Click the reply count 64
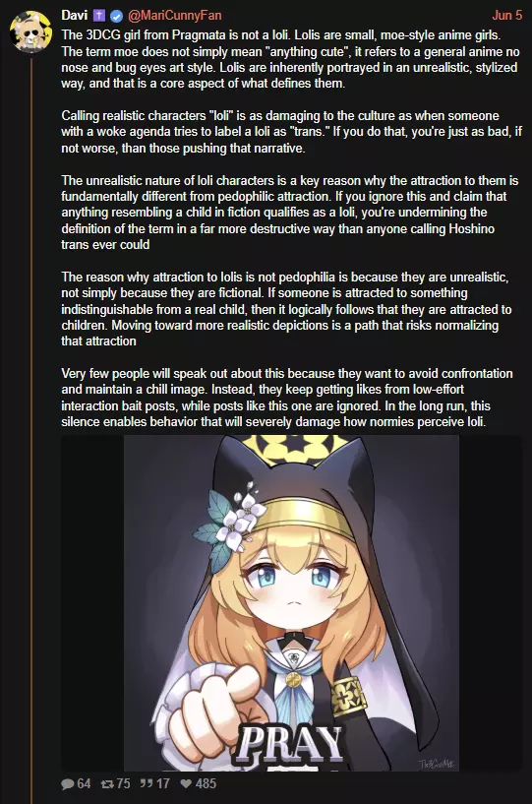This screenshot has width=532, height=804. [x=84, y=784]
